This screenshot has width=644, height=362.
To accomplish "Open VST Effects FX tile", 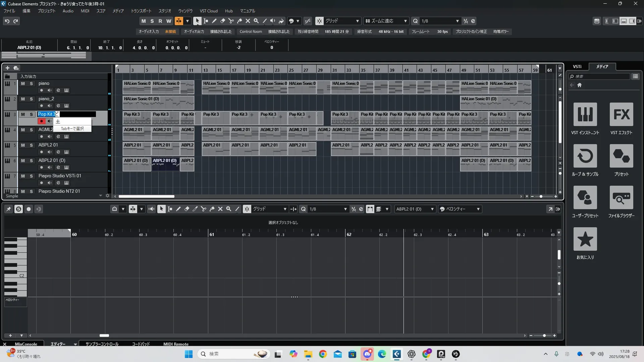I will [x=621, y=115].
